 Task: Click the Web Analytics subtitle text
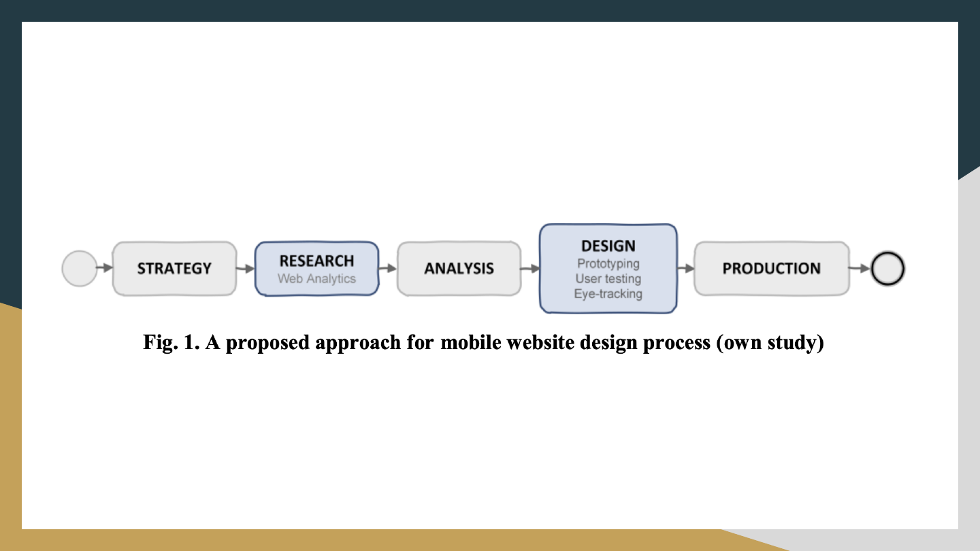[316, 278]
